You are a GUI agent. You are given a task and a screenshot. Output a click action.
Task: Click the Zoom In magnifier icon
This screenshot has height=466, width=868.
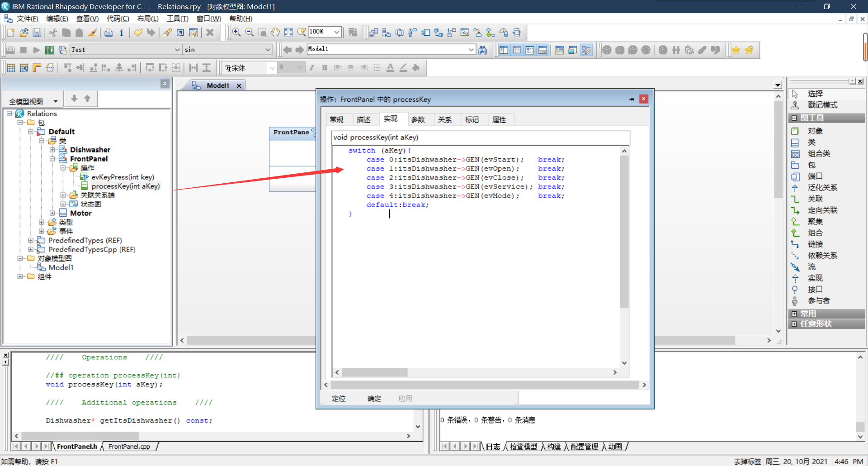point(236,32)
